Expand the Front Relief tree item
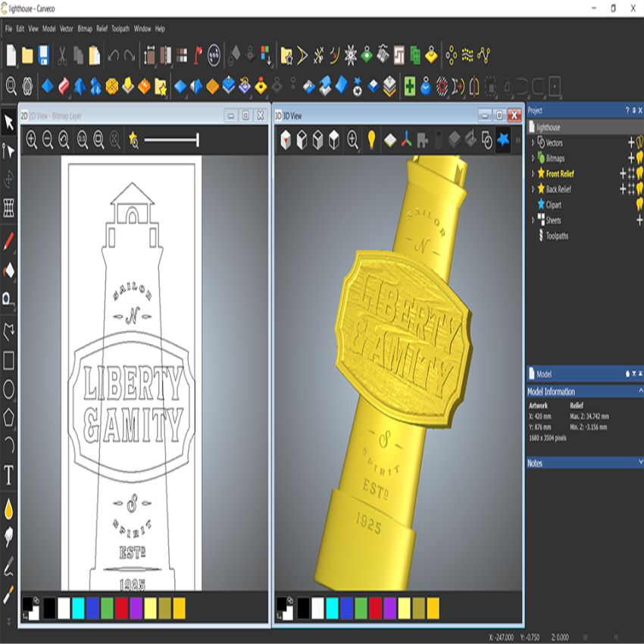The width and height of the screenshot is (644, 644). pos(533,173)
